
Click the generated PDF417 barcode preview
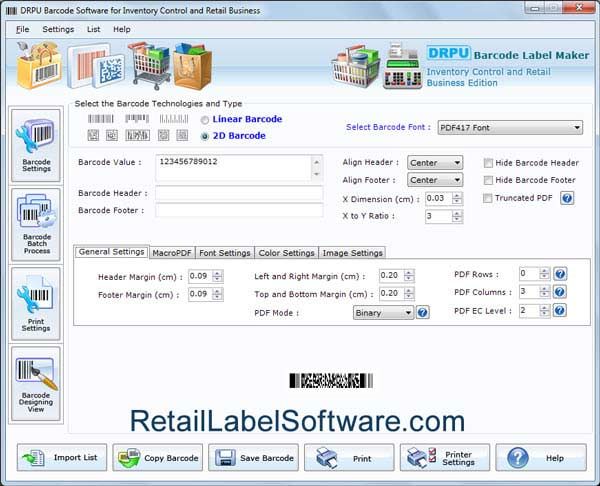click(x=331, y=381)
